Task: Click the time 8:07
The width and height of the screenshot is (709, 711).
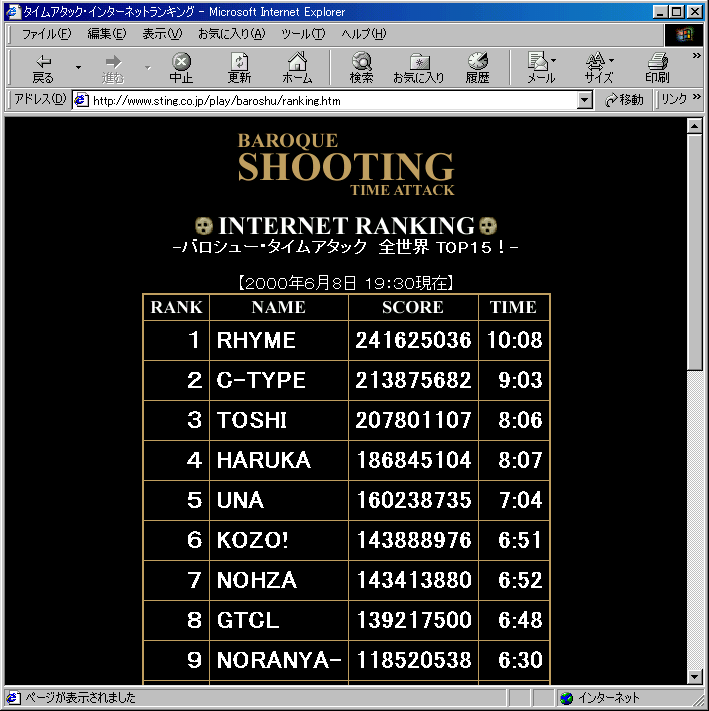Action: [x=520, y=460]
